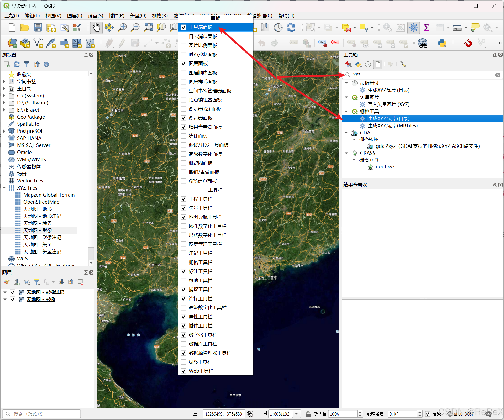Screen dimensions: 504x420
Task: Select the Pan Map hand tool
Action: (96, 28)
